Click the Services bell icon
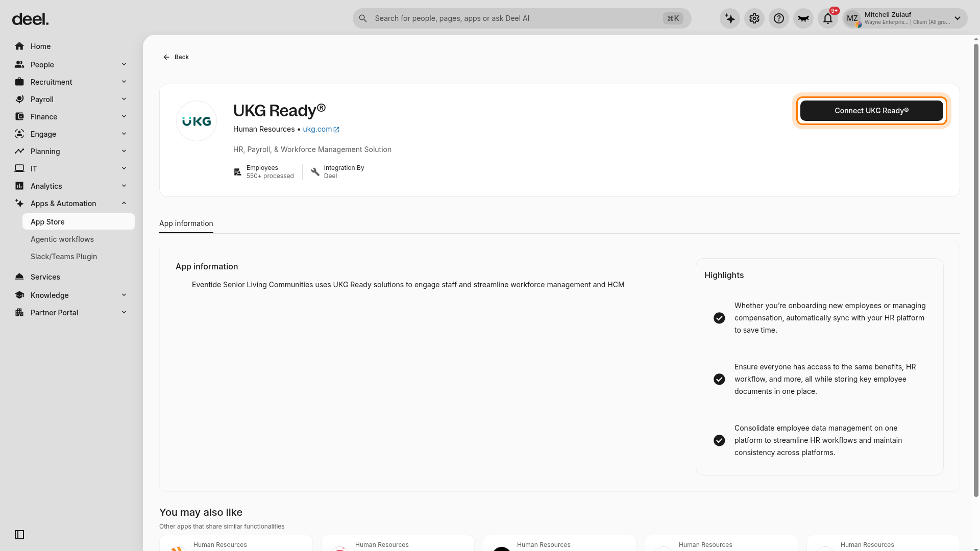Viewport: 980px width, 551px height. click(x=19, y=277)
